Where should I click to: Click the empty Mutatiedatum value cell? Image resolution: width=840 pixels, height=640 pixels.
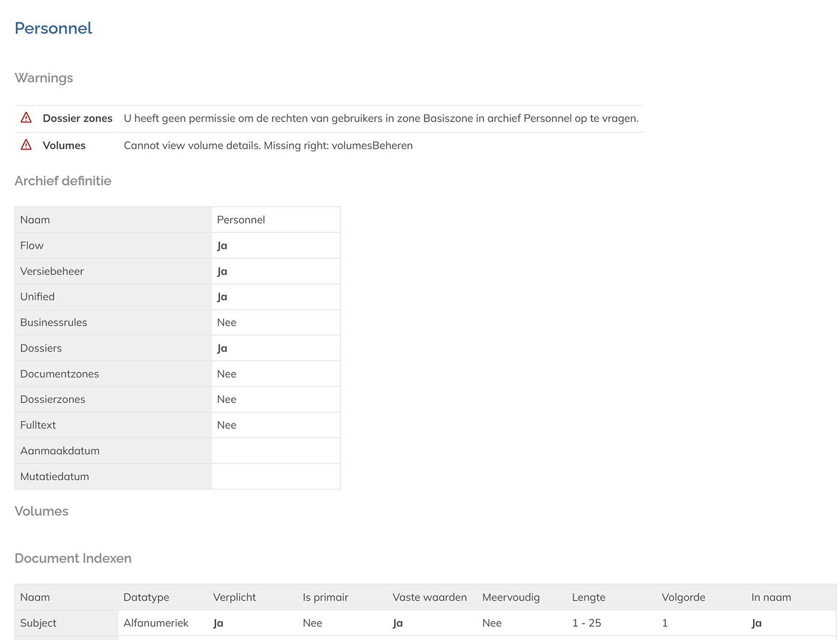pos(276,477)
